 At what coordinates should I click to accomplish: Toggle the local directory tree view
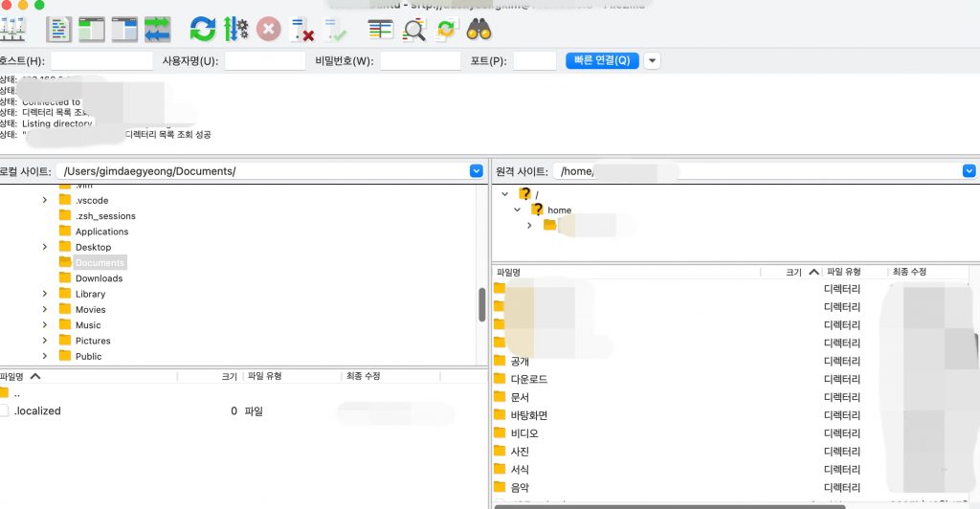92,29
